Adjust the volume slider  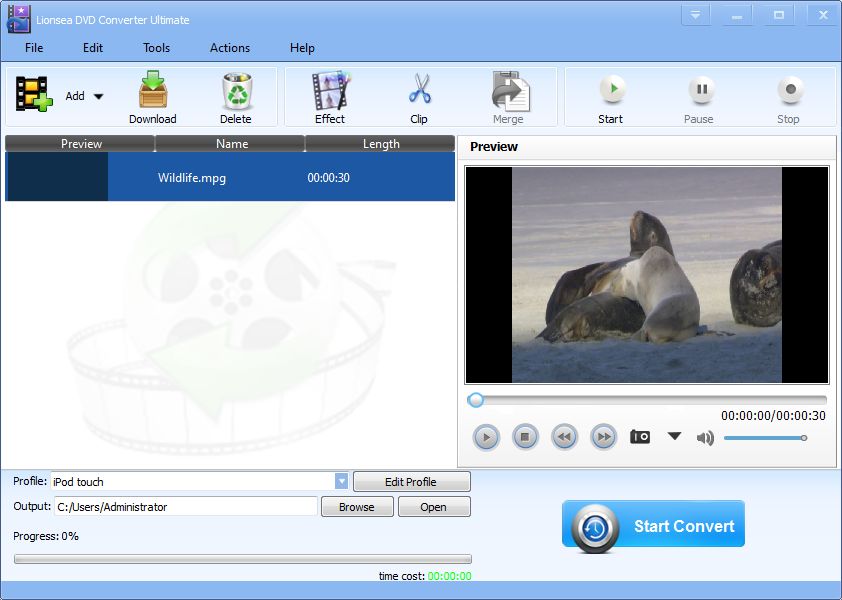click(x=765, y=438)
